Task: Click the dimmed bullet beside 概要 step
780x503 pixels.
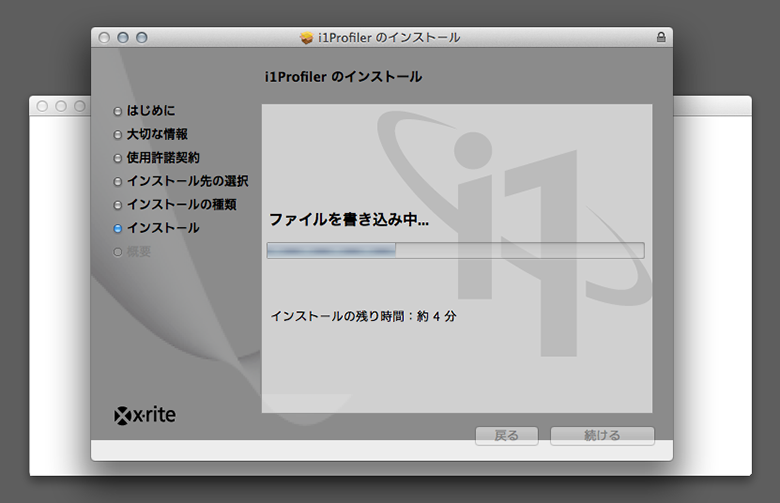Action: coord(118,252)
